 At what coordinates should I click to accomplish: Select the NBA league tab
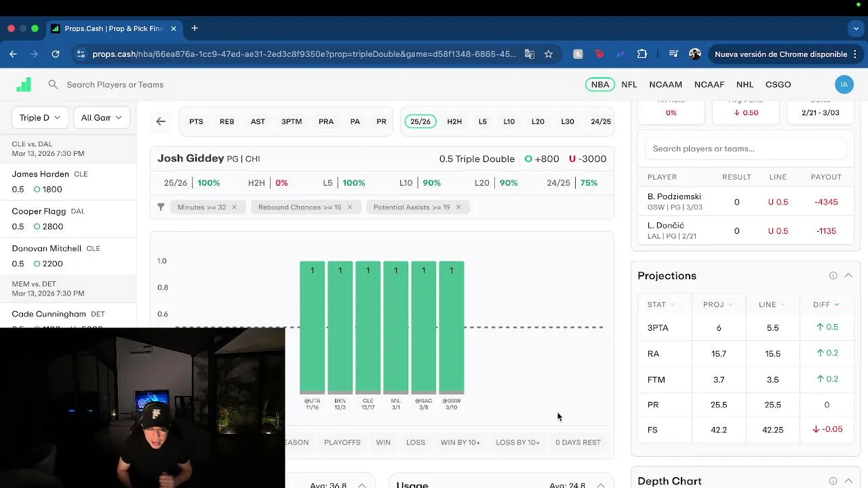tap(600, 85)
